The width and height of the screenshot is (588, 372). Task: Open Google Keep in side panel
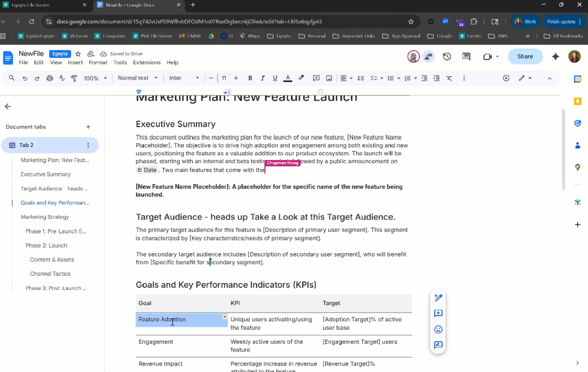pyautogui.click(x=578, y=101)
